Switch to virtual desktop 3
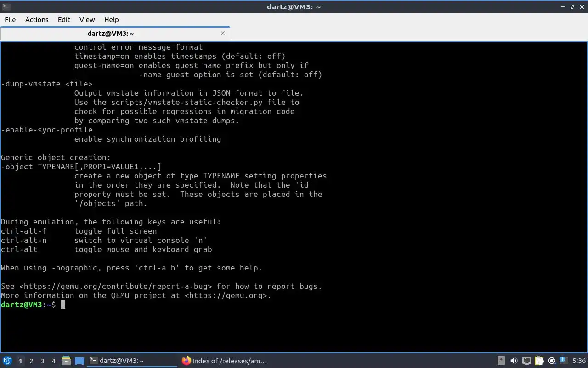Screen dimensions: 588x368 tap(42, 361)
